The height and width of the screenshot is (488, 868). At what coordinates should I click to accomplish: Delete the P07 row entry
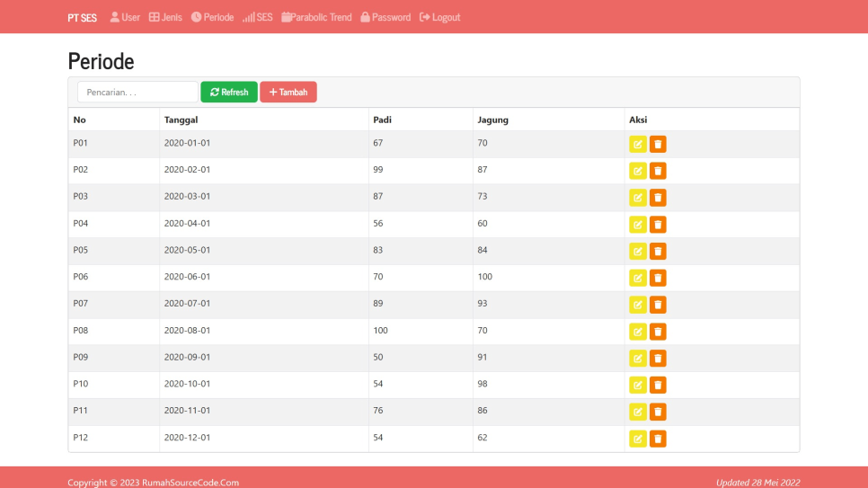(x=658, y=305)
